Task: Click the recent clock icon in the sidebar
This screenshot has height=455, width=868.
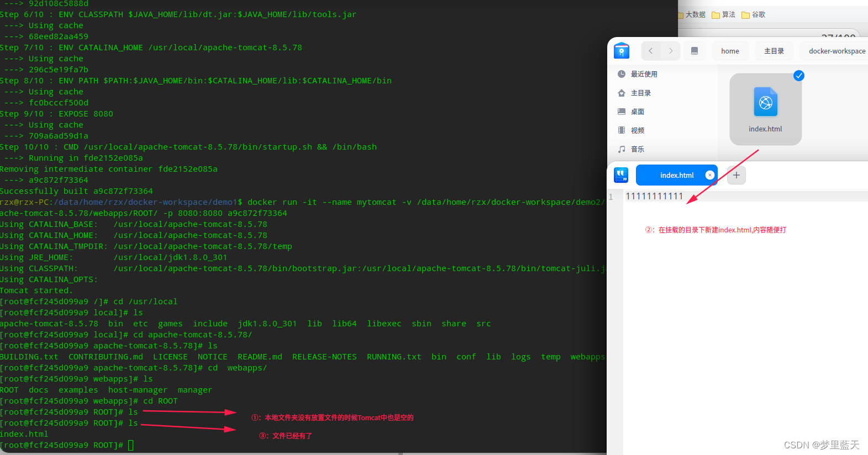Action: click(x=622, y=74)
